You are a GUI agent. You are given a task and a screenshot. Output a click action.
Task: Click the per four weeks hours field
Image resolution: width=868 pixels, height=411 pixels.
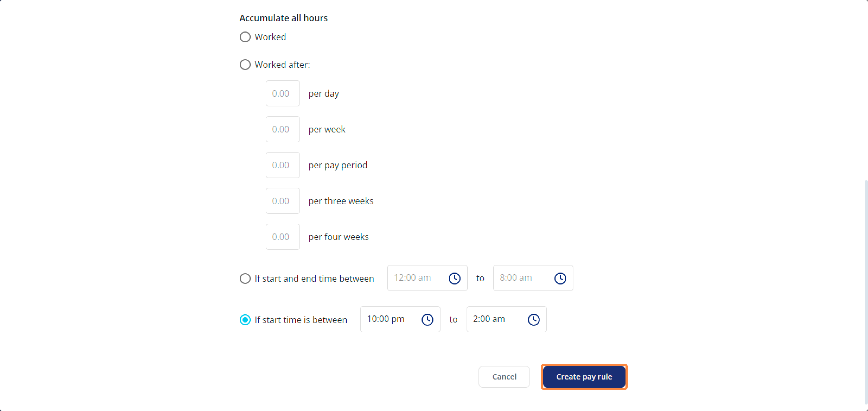click(x=283, y=237)
